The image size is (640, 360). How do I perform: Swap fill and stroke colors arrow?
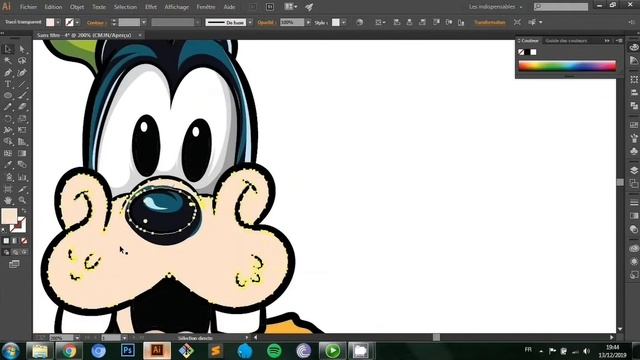pos(23,211)
